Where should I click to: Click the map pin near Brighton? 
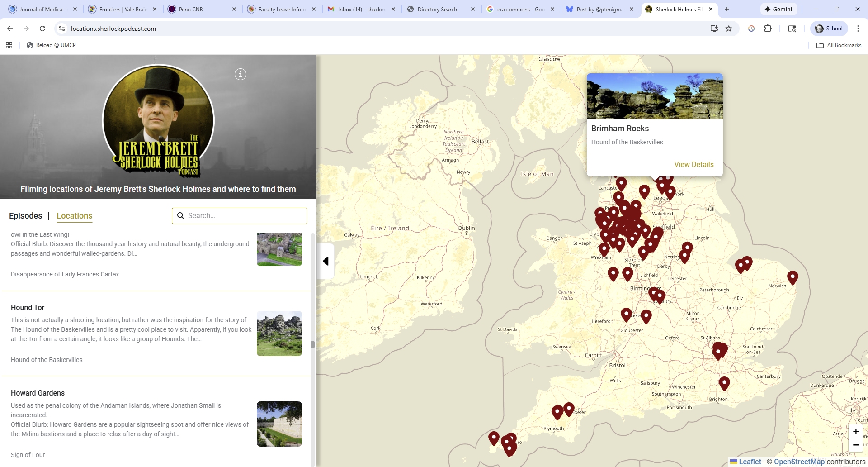(724, 383)
